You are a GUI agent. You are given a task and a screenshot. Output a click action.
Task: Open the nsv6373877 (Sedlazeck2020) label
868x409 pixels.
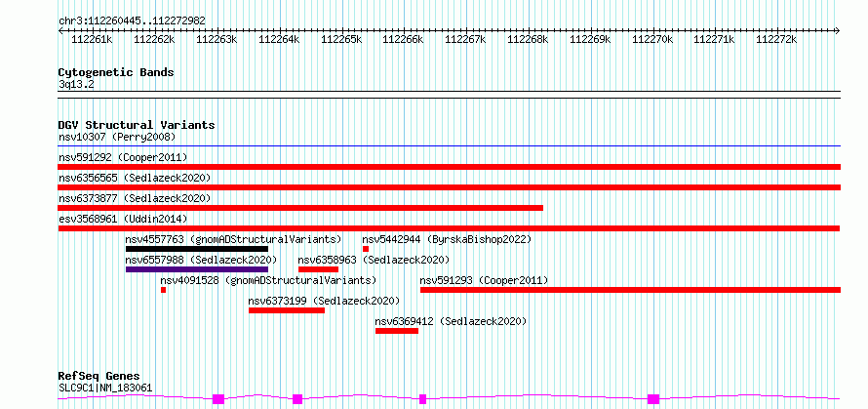point(135,198)
